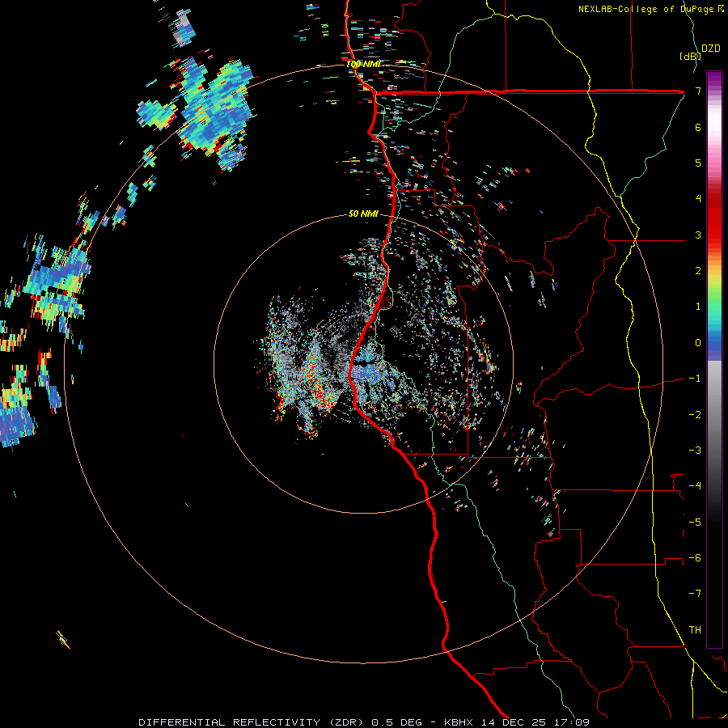Viewport: 728px width, 728px height.
Task: Click the -6 value on the dB scale
Action: tap(695, 558)
